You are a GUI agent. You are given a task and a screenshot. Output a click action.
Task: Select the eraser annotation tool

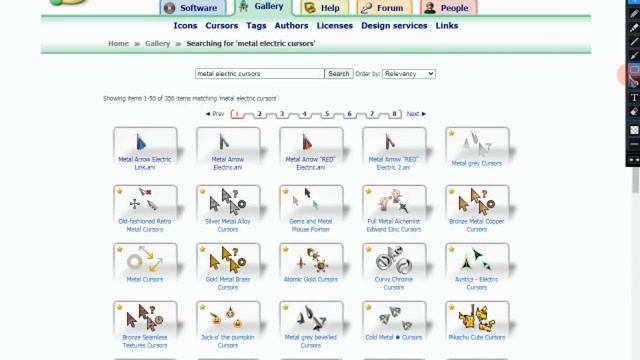click(x=634, y=112)
